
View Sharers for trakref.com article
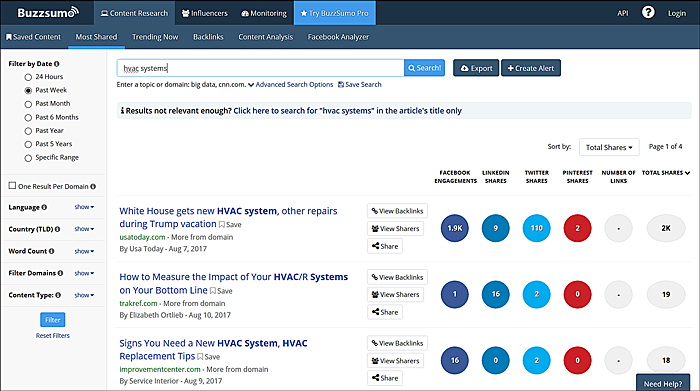(x=396, y=295)
